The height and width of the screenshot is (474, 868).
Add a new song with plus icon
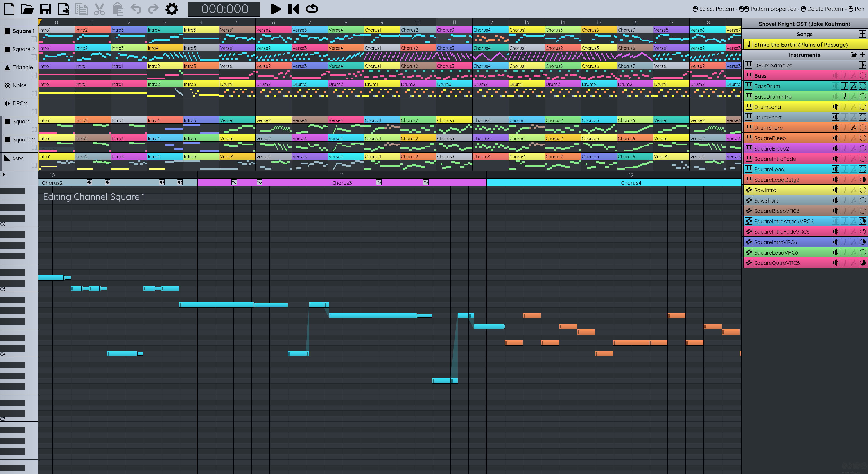point(862,34)
